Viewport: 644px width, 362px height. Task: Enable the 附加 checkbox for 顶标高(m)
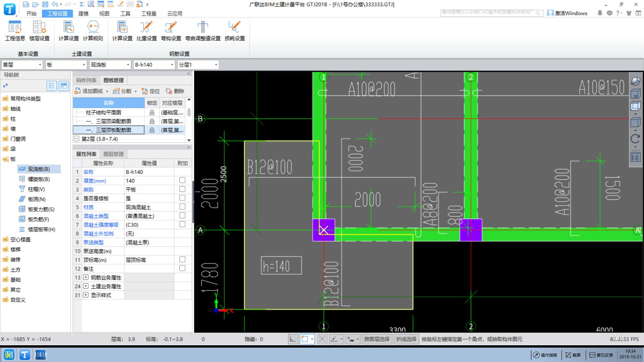point(182,259)
